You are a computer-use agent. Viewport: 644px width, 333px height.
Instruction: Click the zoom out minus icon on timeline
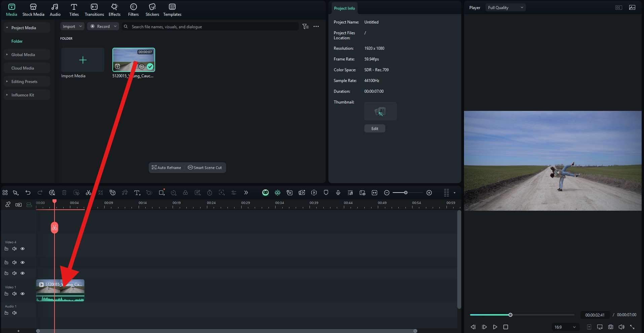pyautogui.click(x=387, y=193)
